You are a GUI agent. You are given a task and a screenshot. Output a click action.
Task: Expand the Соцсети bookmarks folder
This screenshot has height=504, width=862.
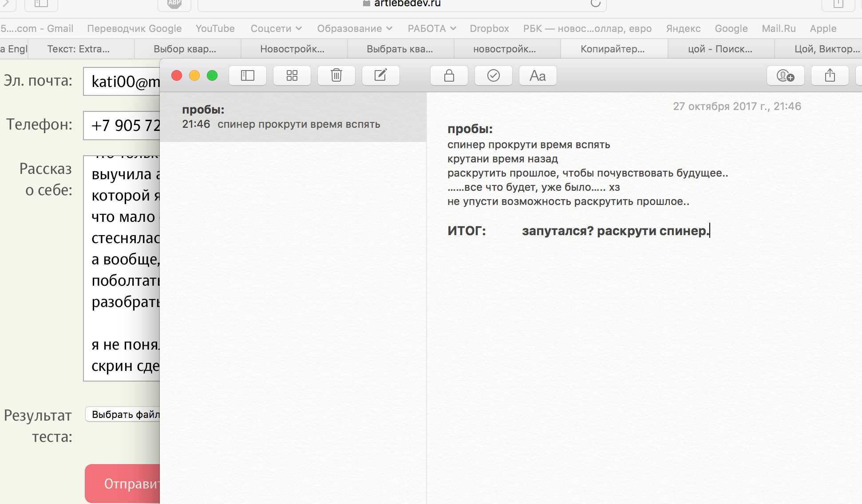pos(276,29)
